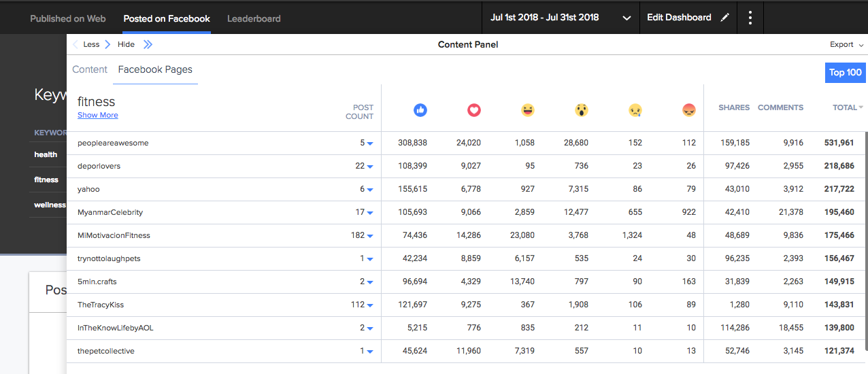Viewport: 868px width, 374px height.
Task: Click the MyanmarCelebrity page name
Action: click(x=110, y=213)
